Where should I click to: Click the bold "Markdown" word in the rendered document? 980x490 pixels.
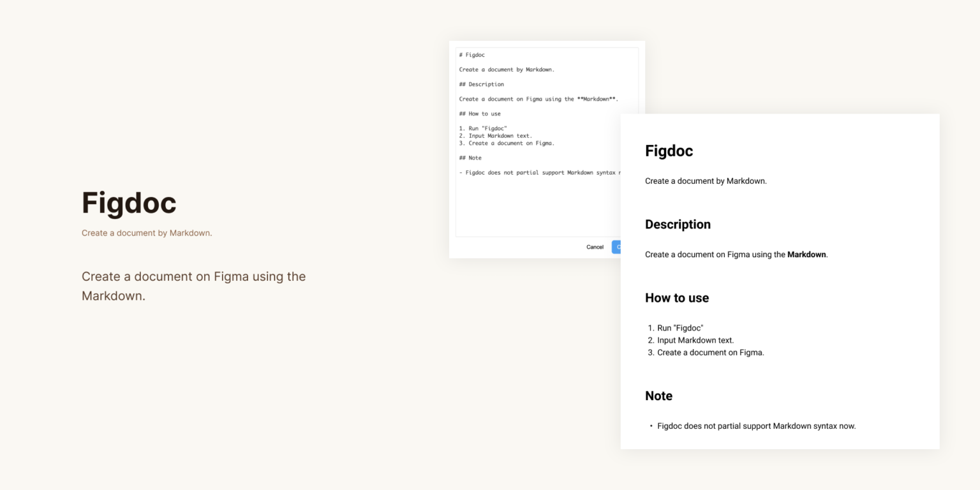coord(806,254)
